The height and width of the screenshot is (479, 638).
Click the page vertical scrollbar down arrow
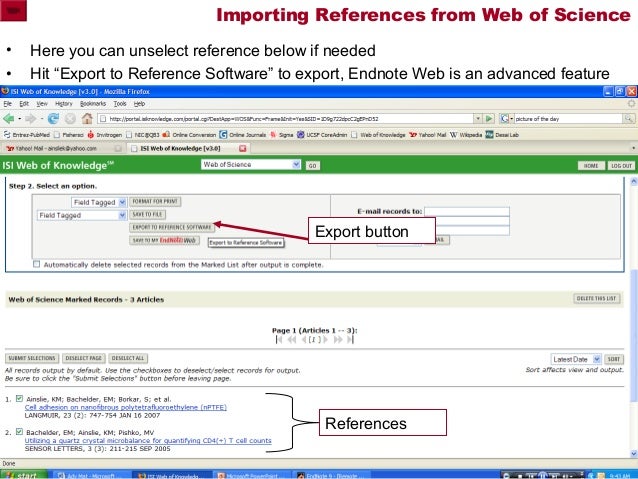pyautogui.click(x=634, y=453)
